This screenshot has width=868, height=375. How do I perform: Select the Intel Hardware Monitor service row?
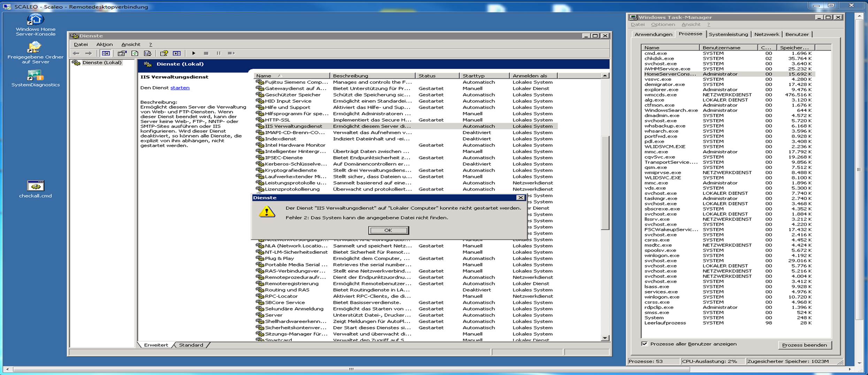point(406,145)
